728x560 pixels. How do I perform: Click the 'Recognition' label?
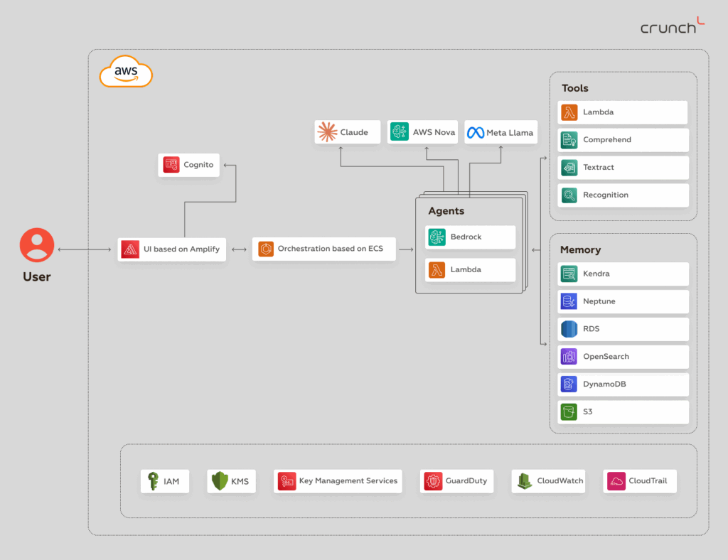(606, 195)
